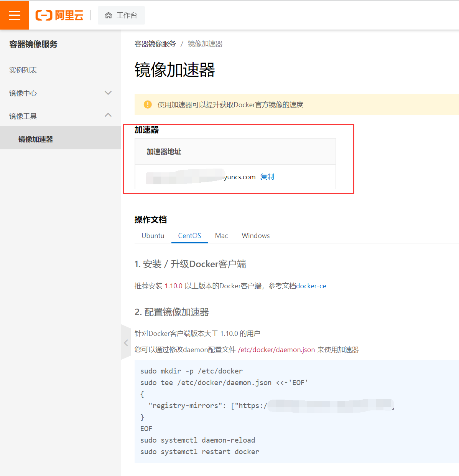Click the 操作文档 section heading
The width and height of the screenshot is (459, 476).
[x=151, y=220]
